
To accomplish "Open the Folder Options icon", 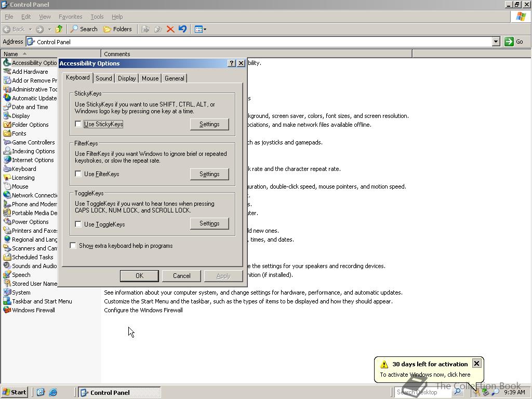I will (x=7, y=125).
